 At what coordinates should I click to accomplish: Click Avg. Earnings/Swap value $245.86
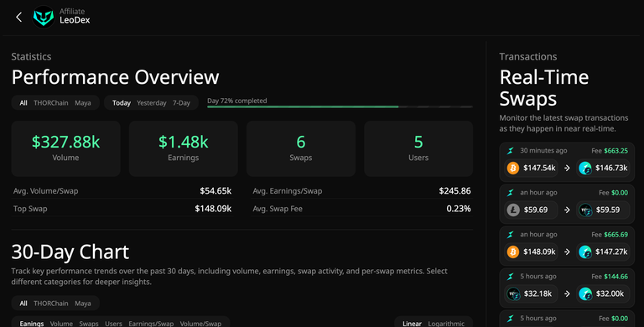click(x=454, y=191)
